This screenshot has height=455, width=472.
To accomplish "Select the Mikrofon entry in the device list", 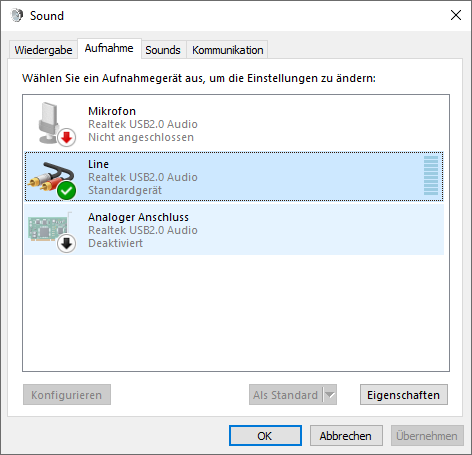I will (234, 124).
